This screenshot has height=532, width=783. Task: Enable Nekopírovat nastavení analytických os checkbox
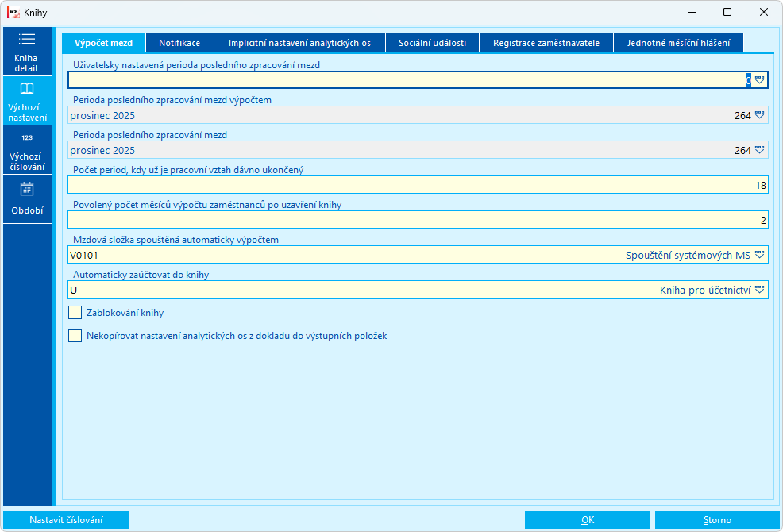pos(75,336)
